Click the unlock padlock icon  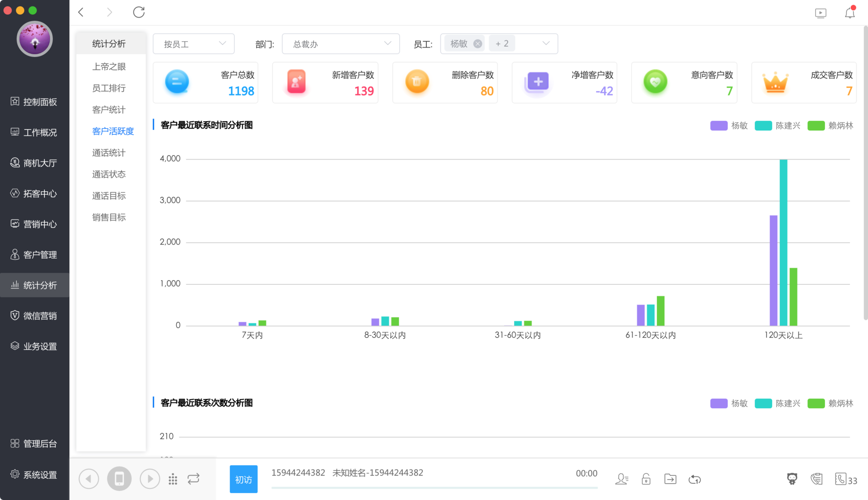[646, 479]
